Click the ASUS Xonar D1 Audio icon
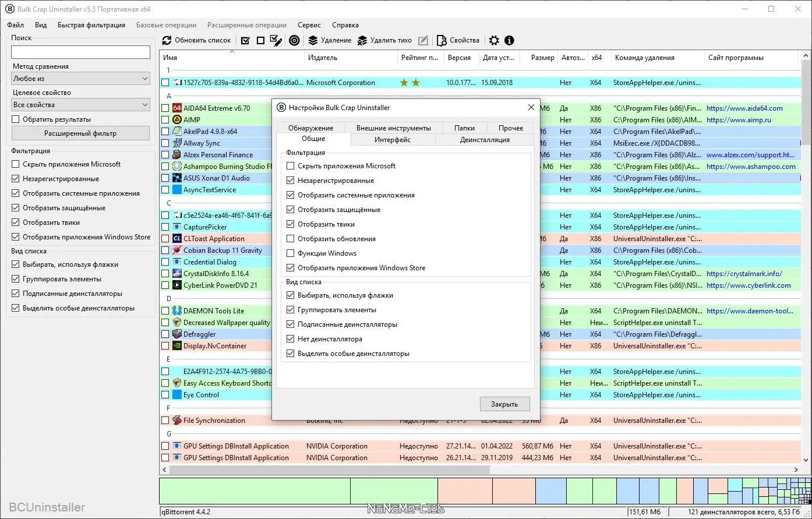Viewport: 812px width, 519px height. 177,178
